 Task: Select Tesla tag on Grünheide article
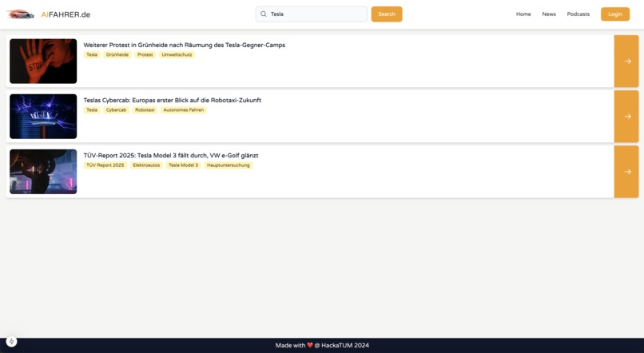tap(92, 54)
